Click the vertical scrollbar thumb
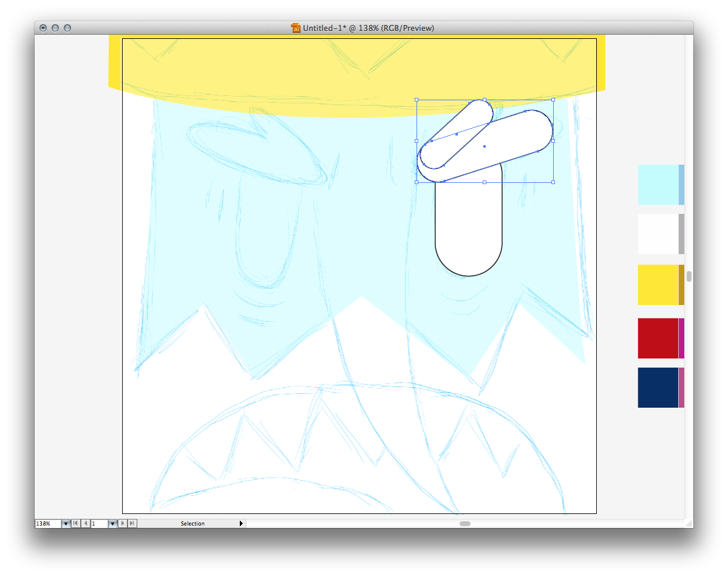The image size is (728, 576). 689,276
